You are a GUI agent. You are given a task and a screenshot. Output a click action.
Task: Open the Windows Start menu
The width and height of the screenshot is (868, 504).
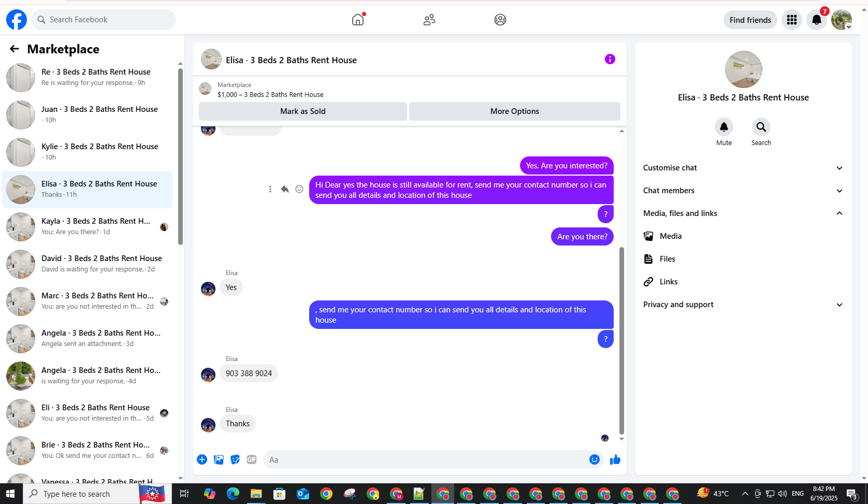[10, 494]
